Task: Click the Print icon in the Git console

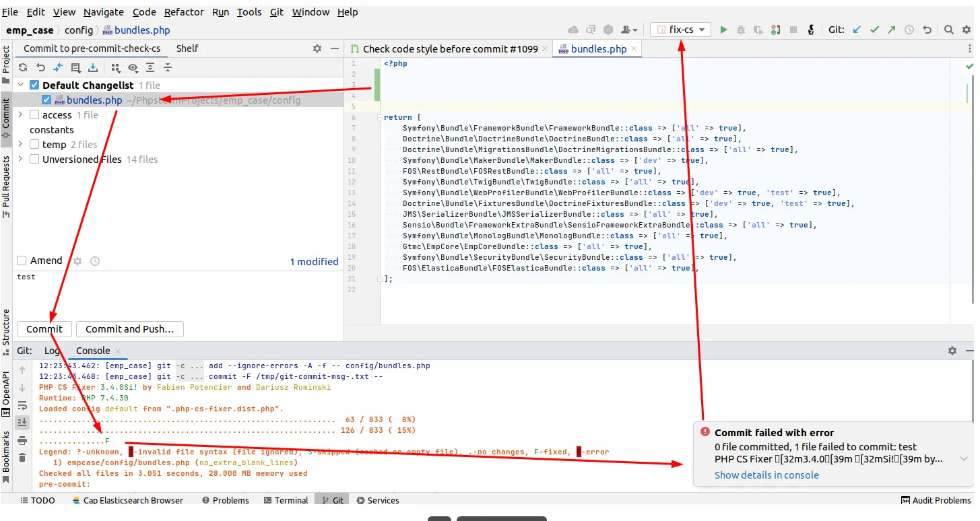Action: 22,440
